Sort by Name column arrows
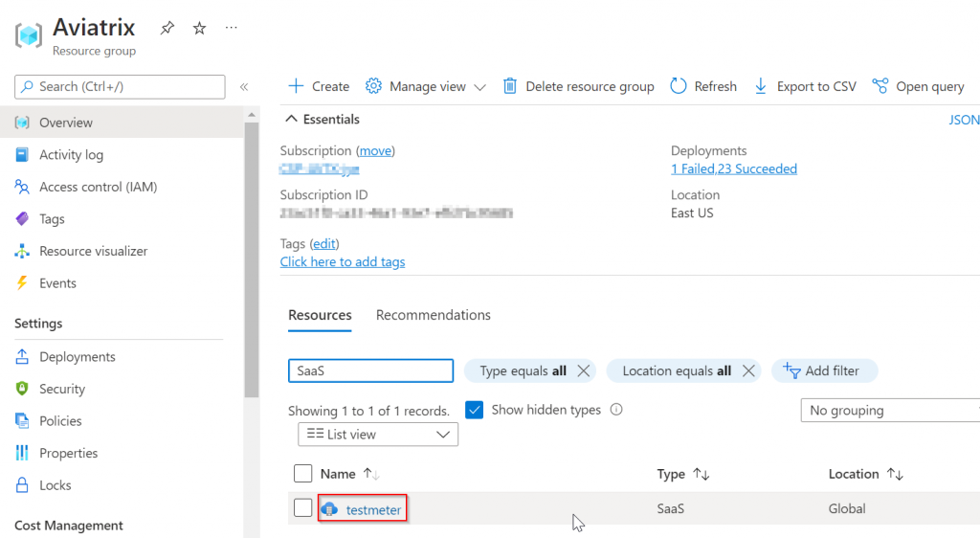 point(372,474)
